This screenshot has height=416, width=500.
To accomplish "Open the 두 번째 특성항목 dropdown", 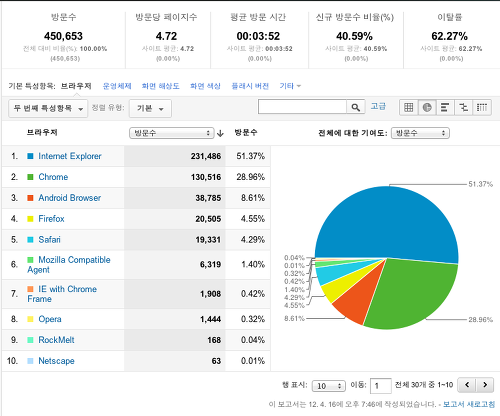I will pos(48,108).
